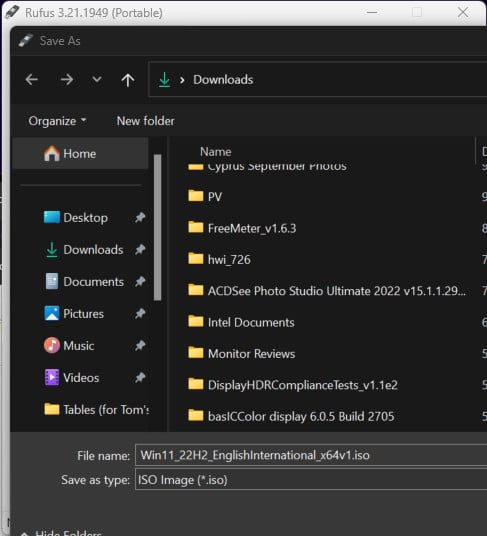Expand the address bar path chevron

[x=182, y=80]
